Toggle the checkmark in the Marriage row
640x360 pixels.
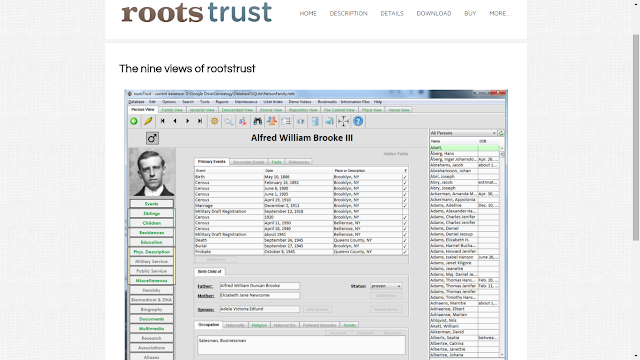tap(405, 206)
